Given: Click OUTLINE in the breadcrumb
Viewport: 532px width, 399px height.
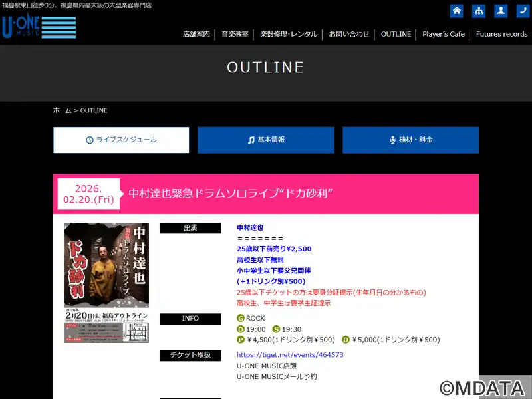Looking at the screenshot, I should click(94, 110).
